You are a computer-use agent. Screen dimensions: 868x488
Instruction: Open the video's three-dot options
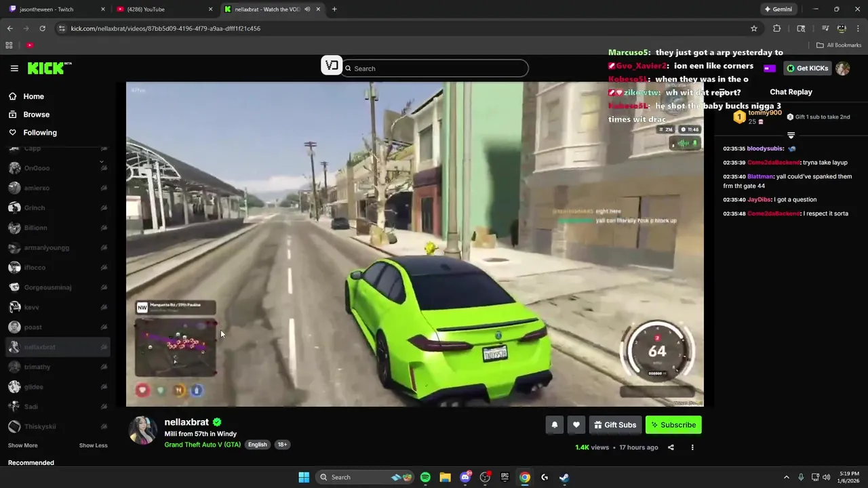coord(692,447)
